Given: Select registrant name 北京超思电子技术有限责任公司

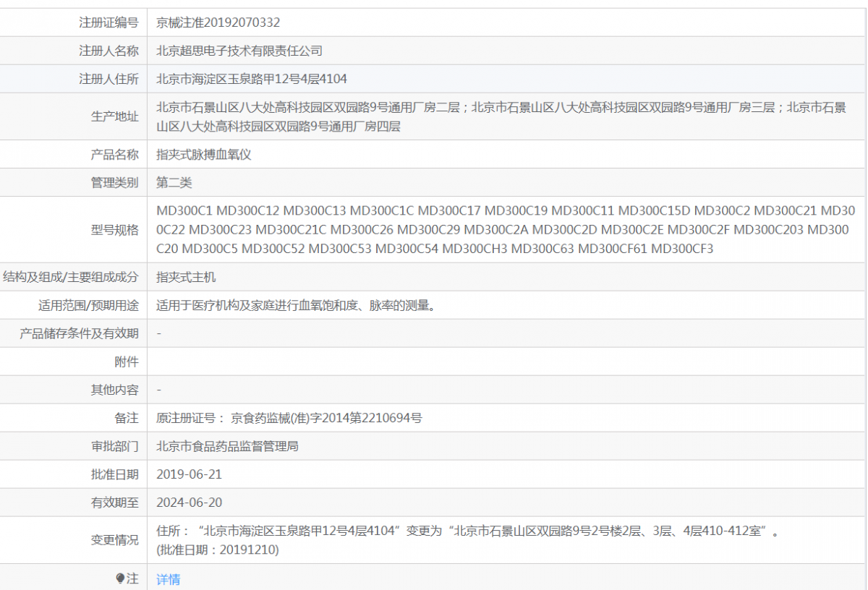Looking at the screenshot, I should tap(239, 51).
